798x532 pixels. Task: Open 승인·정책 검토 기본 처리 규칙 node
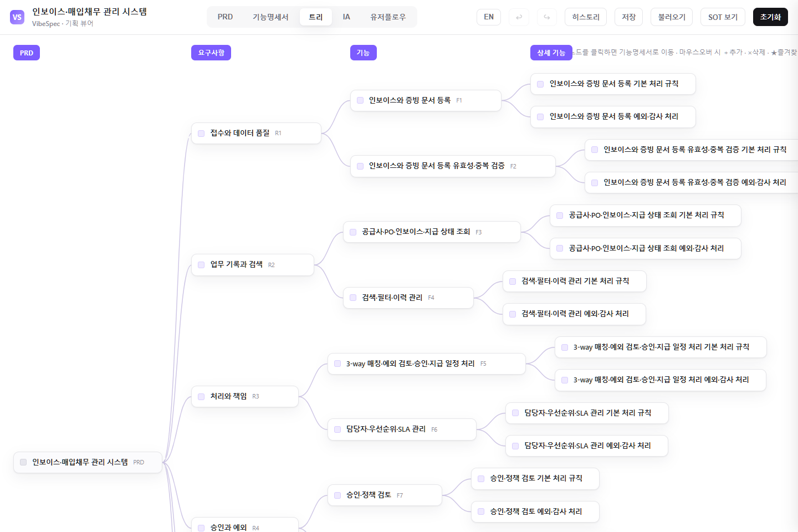pyautogui.click(x=535, y=479)
